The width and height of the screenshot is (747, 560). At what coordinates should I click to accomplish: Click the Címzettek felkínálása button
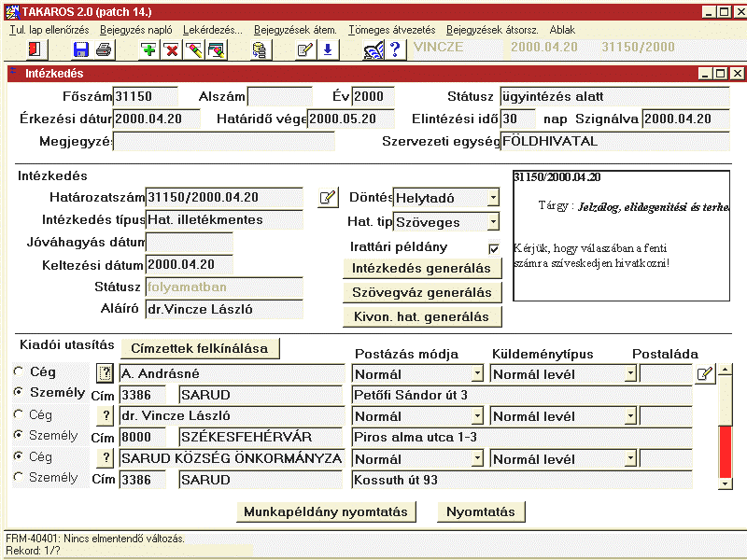click(x=200, y=348)
